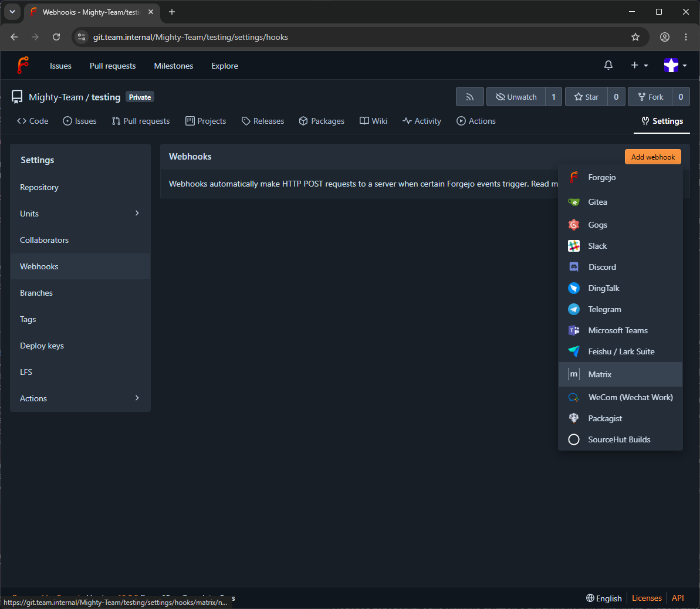Go to the Projects tab

click(x=206, y=121)
